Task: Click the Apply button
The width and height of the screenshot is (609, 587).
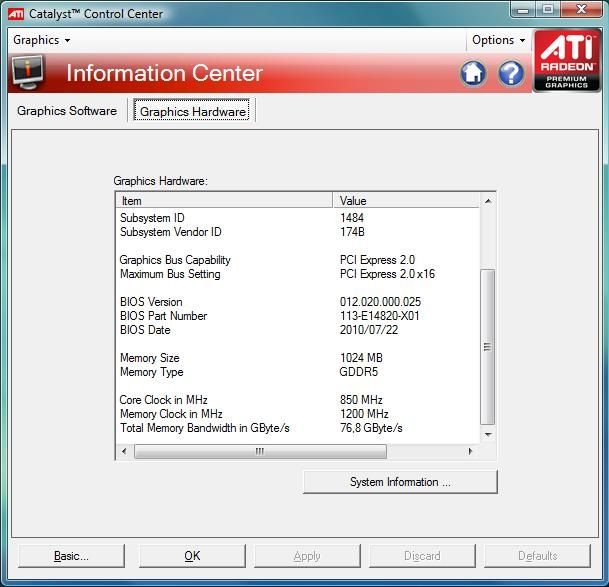Action: click(x=307, y=556)
